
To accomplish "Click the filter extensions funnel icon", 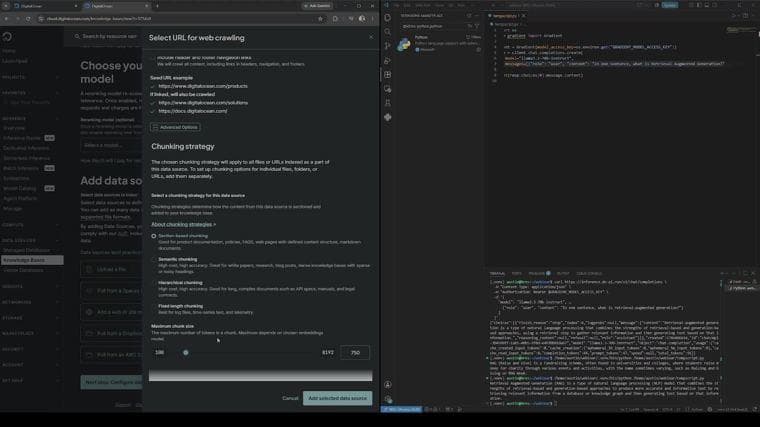I will tap(477, 26).
